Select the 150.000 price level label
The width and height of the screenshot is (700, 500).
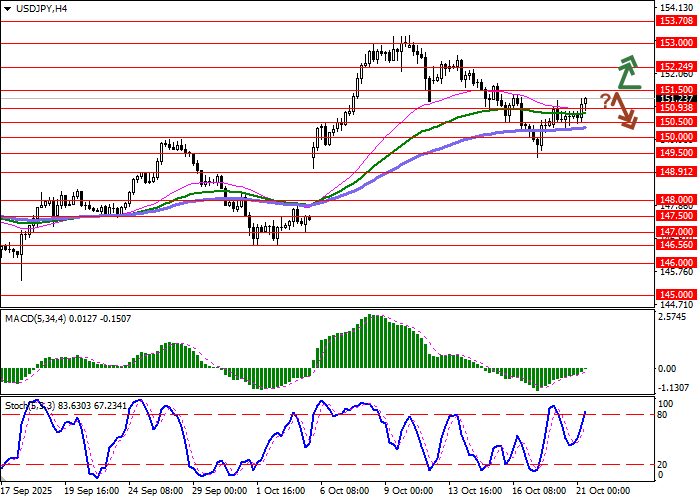click(x=676, y=136)
